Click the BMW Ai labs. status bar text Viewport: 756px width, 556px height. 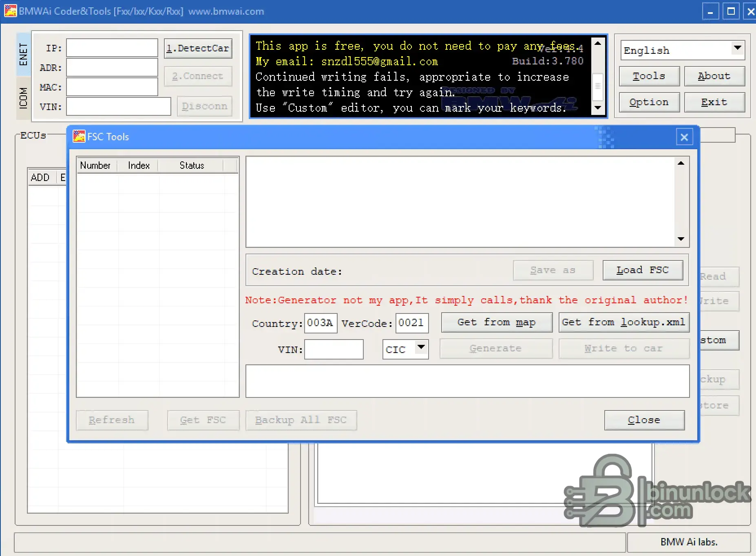click(689, 542)
